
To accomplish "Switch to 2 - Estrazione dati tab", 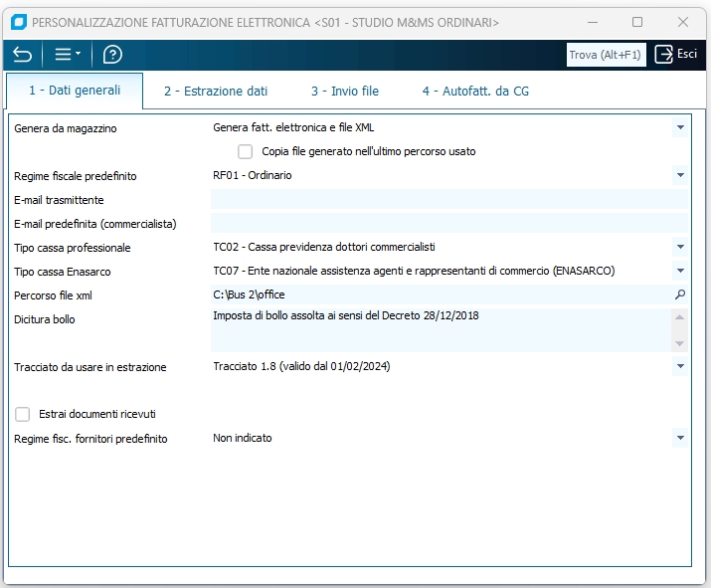I will click(x=216, y=92).
